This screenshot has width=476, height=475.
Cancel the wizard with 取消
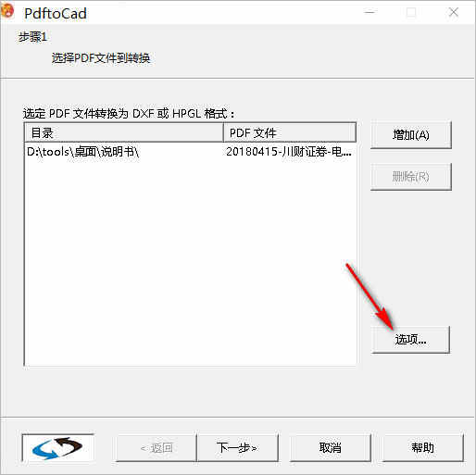(x=330, y=447)
